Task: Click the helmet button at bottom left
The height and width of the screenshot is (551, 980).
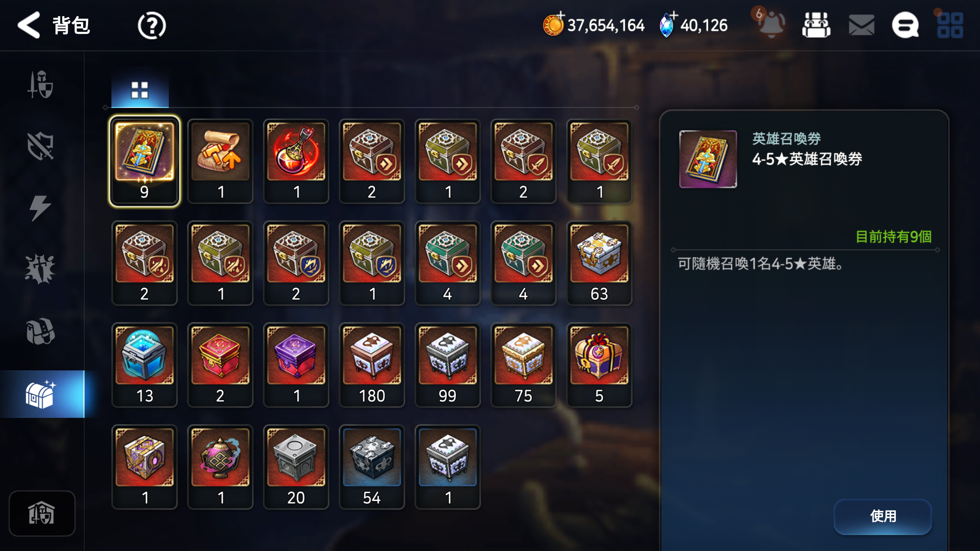Action: tap(42, 514)
